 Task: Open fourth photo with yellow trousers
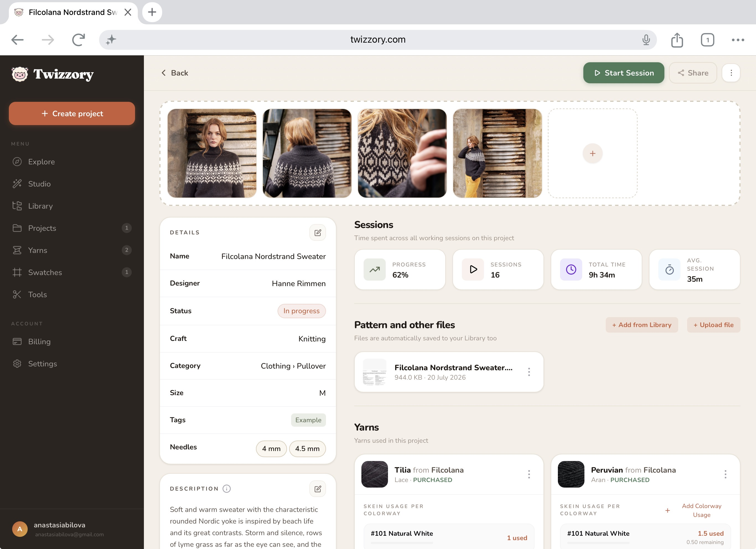pos(497,153)
